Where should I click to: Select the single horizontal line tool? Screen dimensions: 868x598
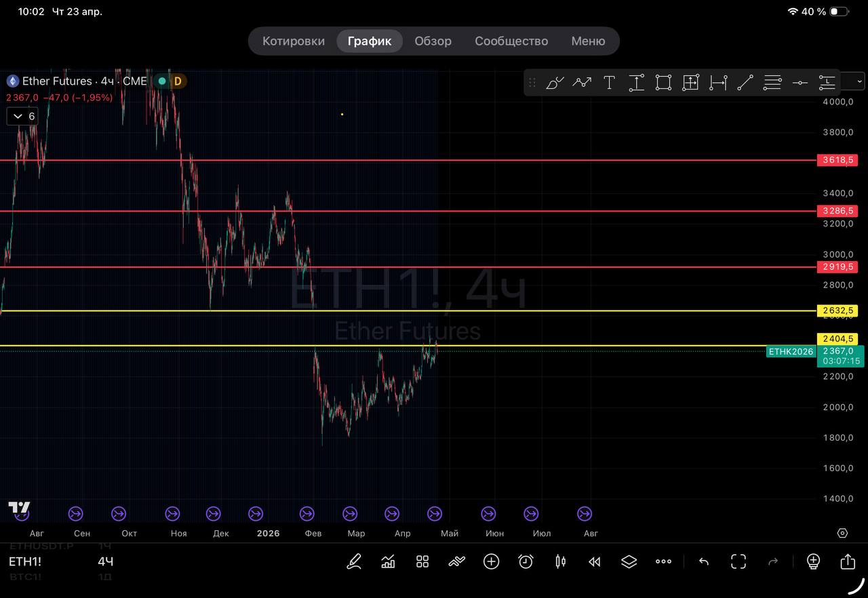pos(800,83)
